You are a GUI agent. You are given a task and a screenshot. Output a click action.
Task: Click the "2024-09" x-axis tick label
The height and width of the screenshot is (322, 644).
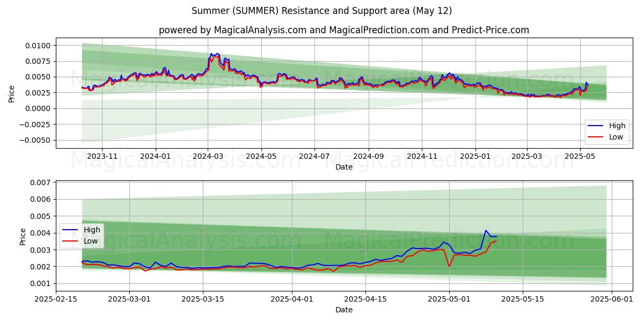[x=369, y=156]
